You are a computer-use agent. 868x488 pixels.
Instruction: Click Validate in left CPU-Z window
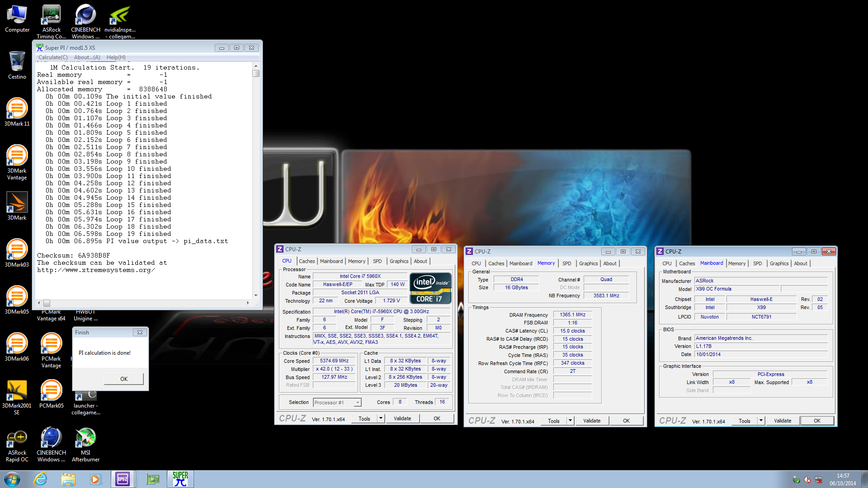(402, 418)
